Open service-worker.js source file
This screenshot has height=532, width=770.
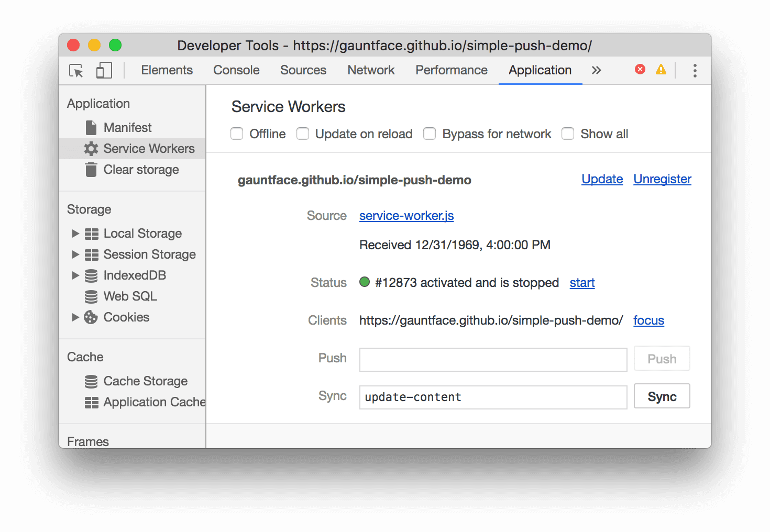click(x=406, y=215)
